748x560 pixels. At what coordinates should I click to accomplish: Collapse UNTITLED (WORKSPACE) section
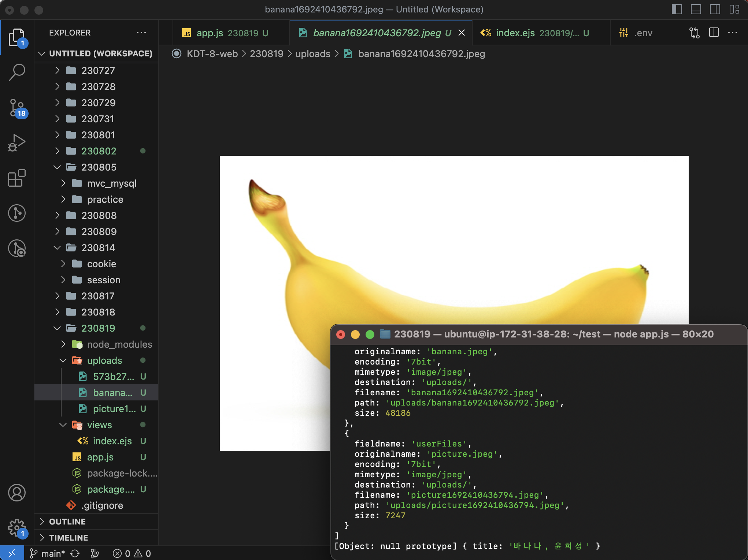96,53
